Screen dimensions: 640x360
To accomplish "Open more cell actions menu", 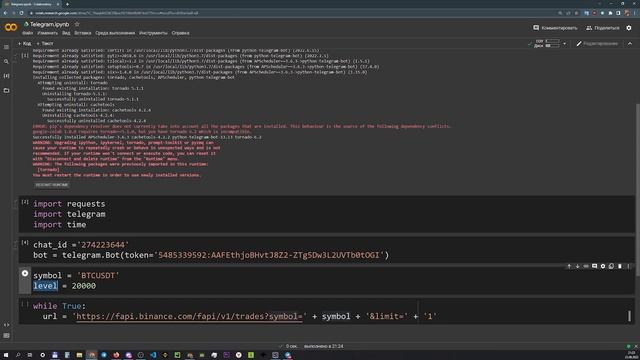I will [628, 266].
